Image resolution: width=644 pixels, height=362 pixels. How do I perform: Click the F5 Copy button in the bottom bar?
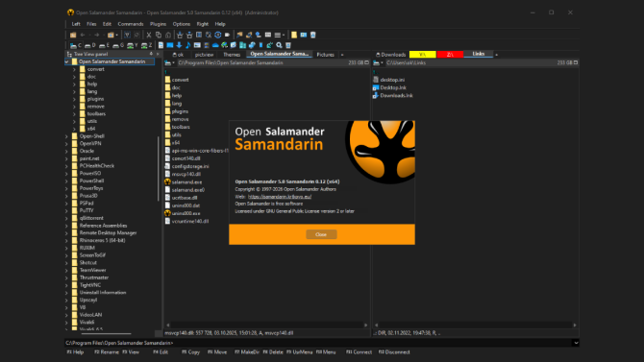tap(190, 352)
